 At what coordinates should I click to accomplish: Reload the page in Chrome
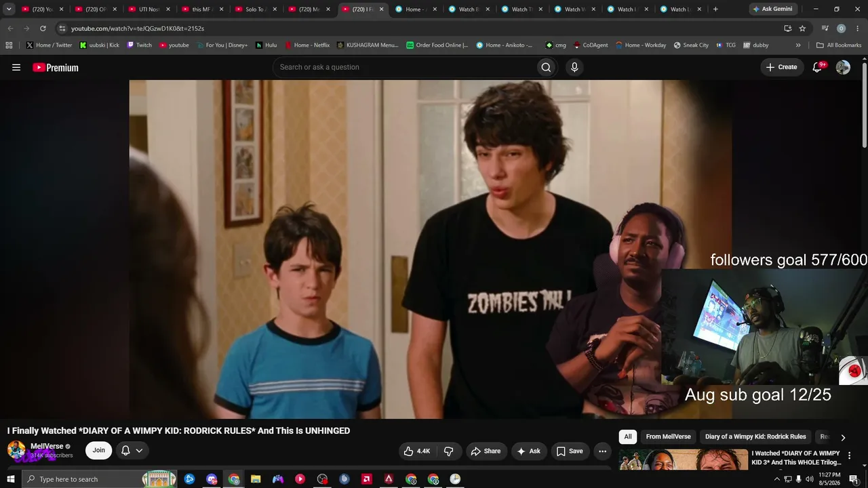pyautogui.click(x=43, y=28)
